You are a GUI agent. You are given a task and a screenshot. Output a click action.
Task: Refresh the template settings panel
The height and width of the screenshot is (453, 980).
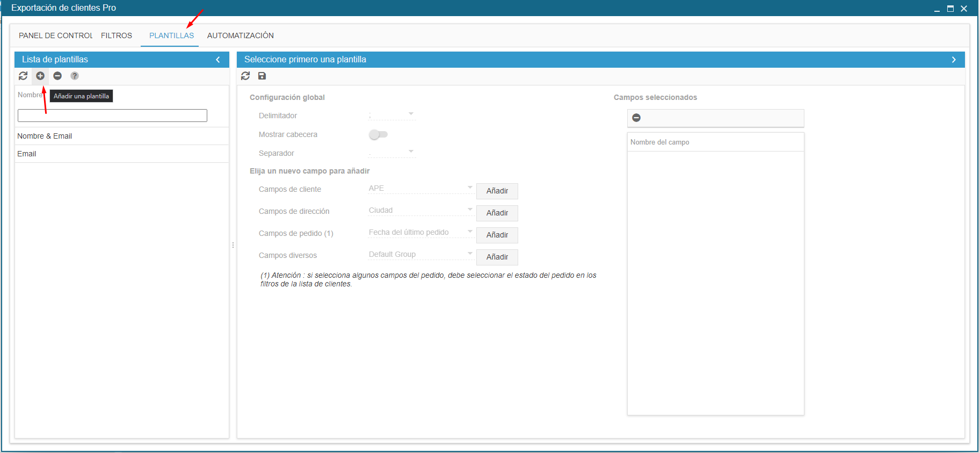[245, 76]
